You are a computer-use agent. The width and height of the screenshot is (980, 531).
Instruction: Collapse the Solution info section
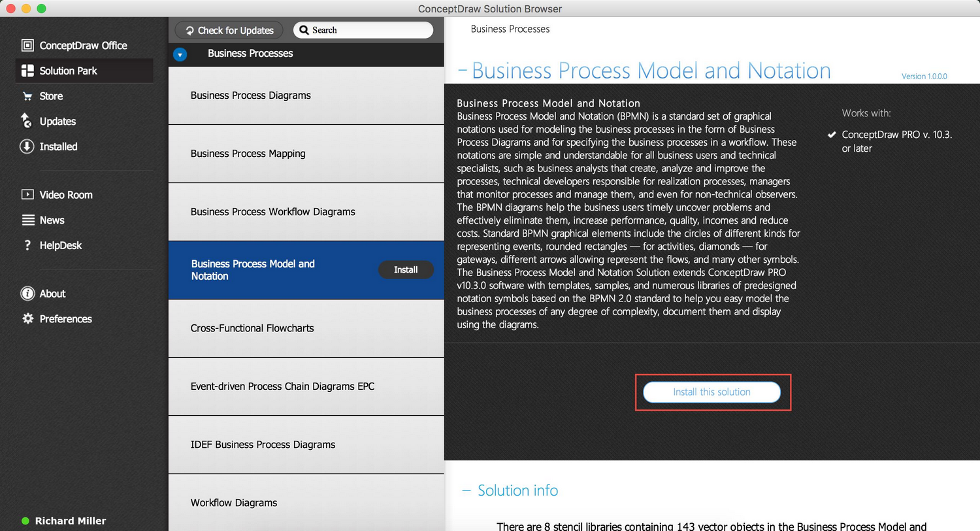point(466,490)
